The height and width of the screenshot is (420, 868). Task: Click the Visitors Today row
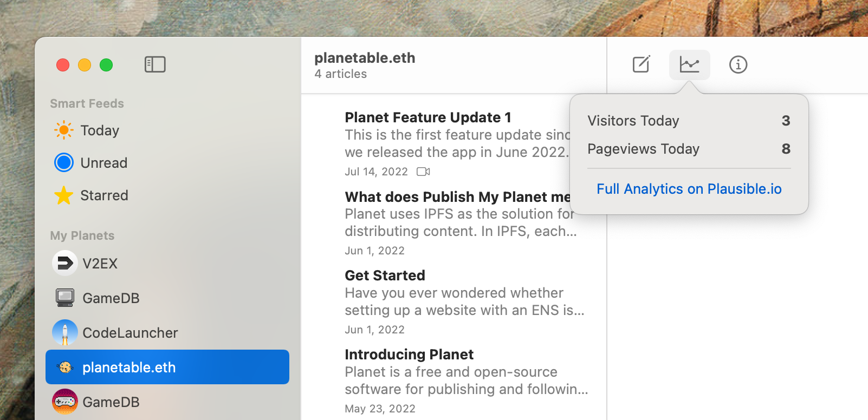688,121
